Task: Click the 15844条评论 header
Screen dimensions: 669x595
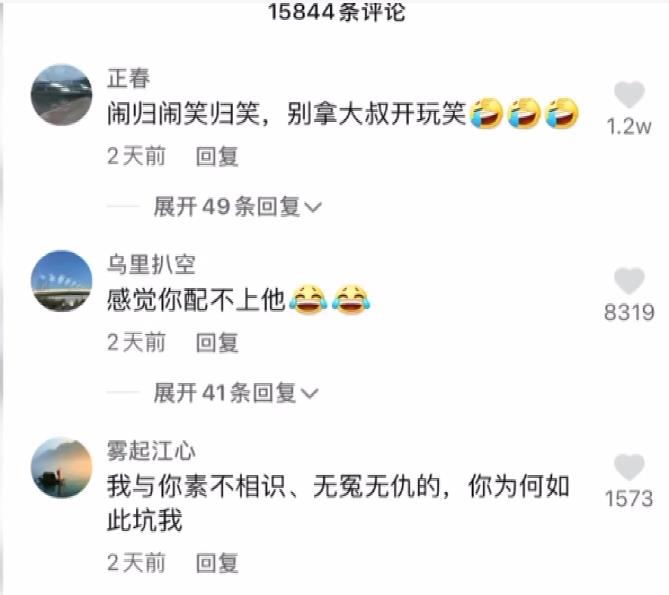Action: tap(337, 12)
